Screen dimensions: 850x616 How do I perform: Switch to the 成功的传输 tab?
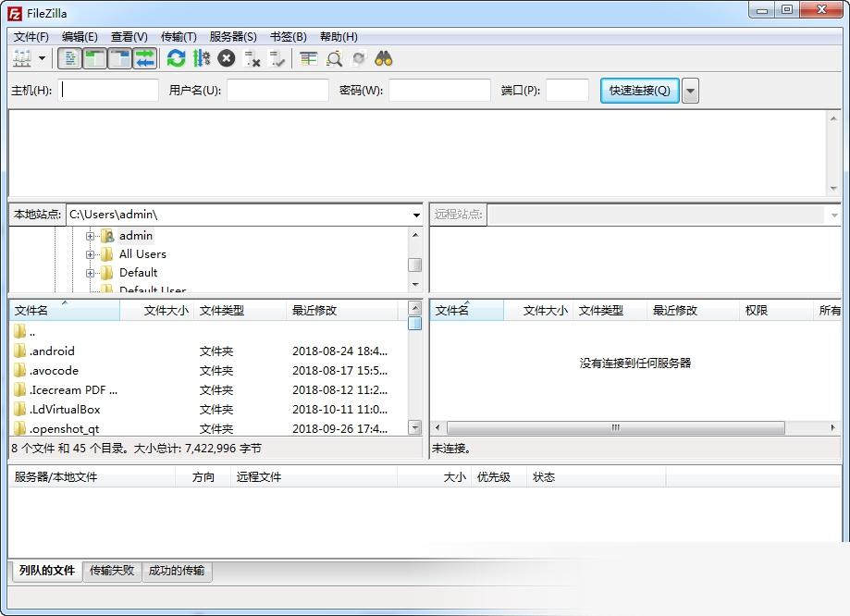pyautogui.click(x=177, y=571)
